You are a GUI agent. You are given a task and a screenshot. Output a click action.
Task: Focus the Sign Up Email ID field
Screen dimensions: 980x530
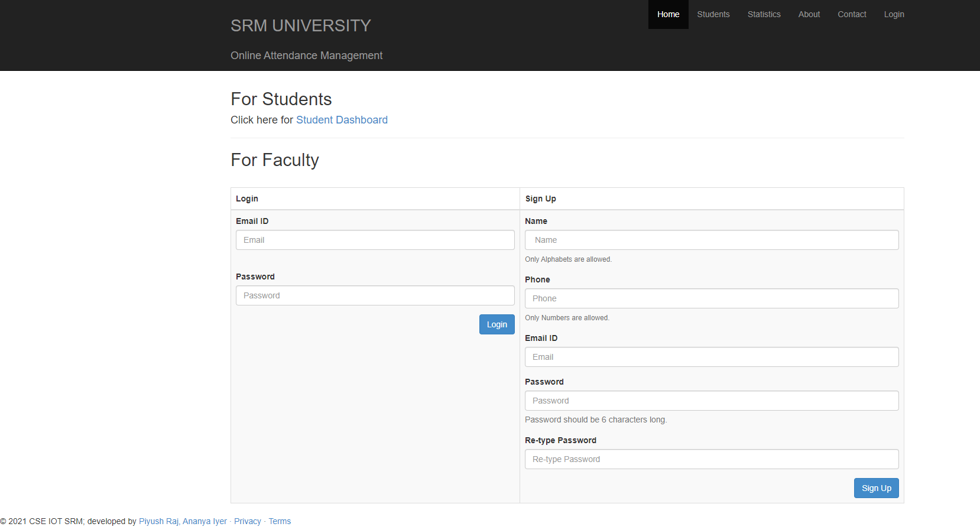pos(712,357)
